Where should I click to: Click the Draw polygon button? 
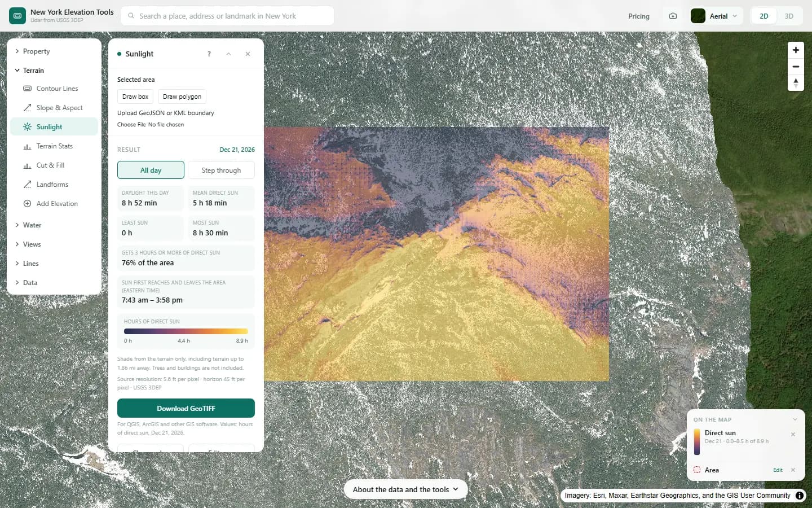(x=182, y=97)
